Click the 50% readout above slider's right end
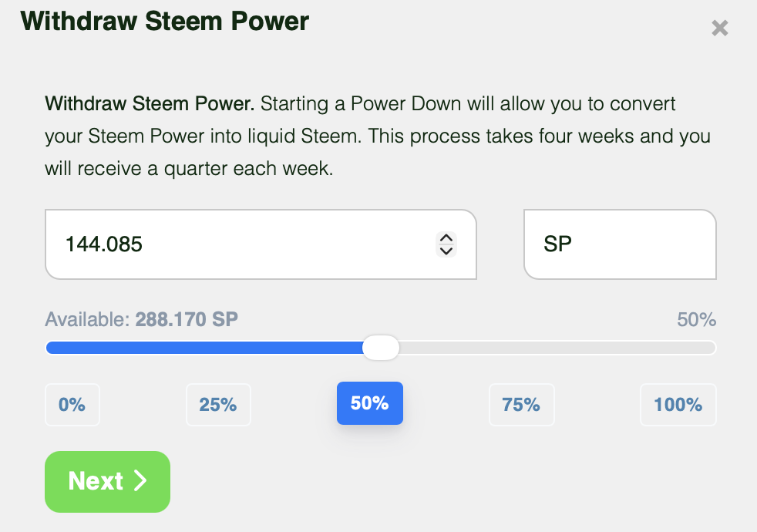 (696, 319)
